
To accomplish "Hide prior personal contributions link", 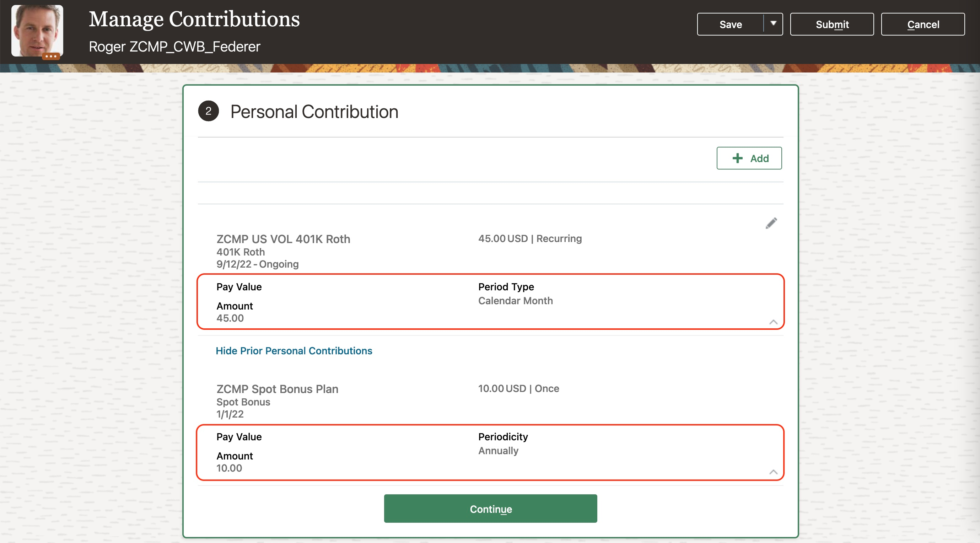I will click(294, 350).
